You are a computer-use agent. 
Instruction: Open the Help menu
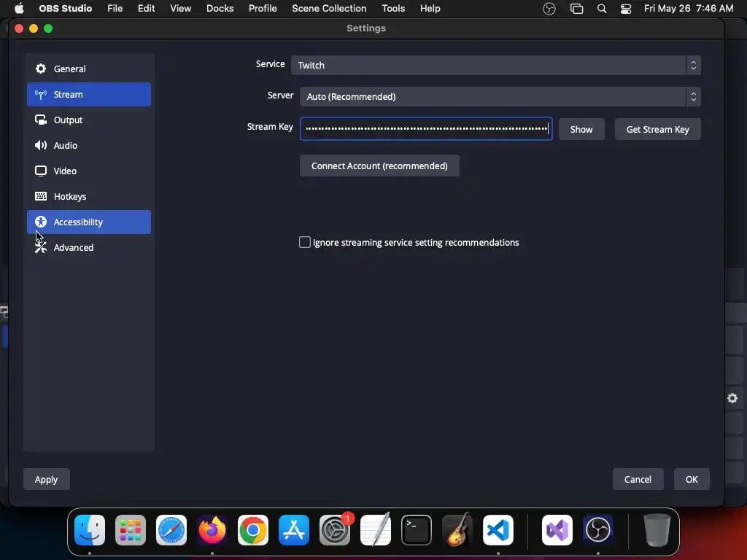point(430,9)
